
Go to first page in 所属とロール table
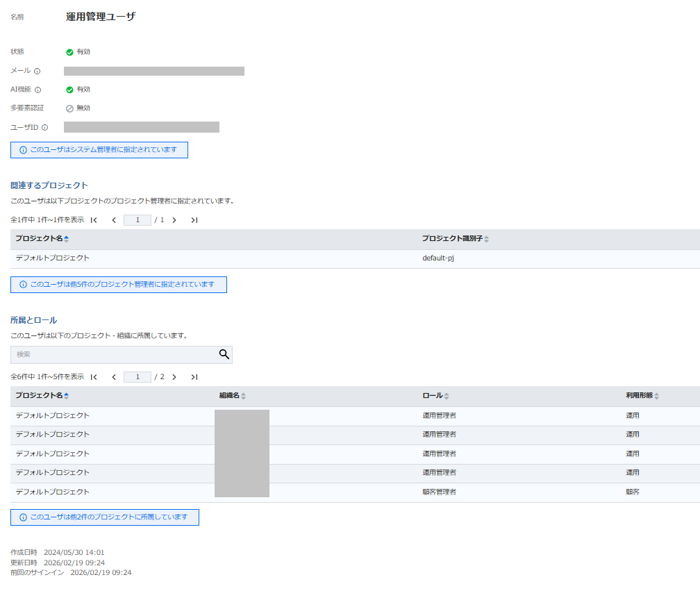(x=94, y=377)
